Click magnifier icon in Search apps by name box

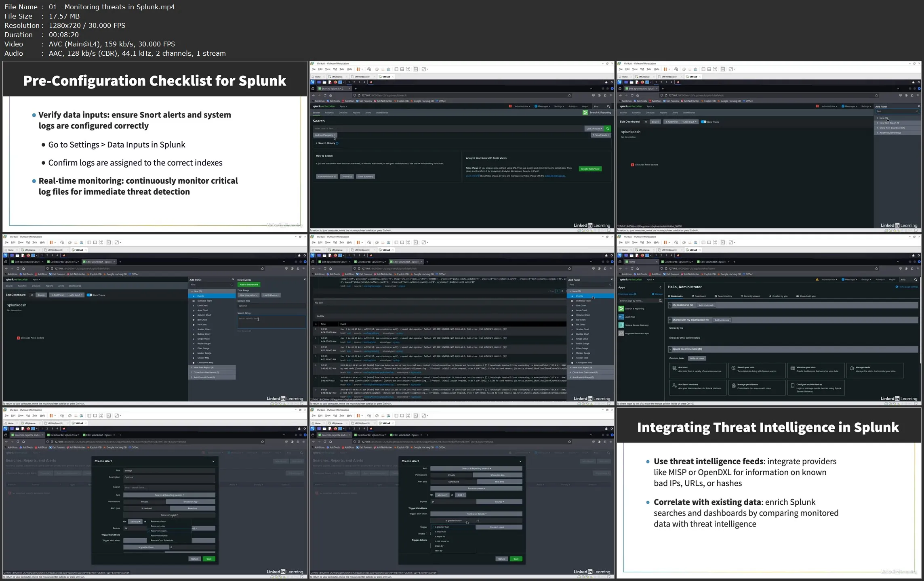pyautogui.click(x=660, y=301)
